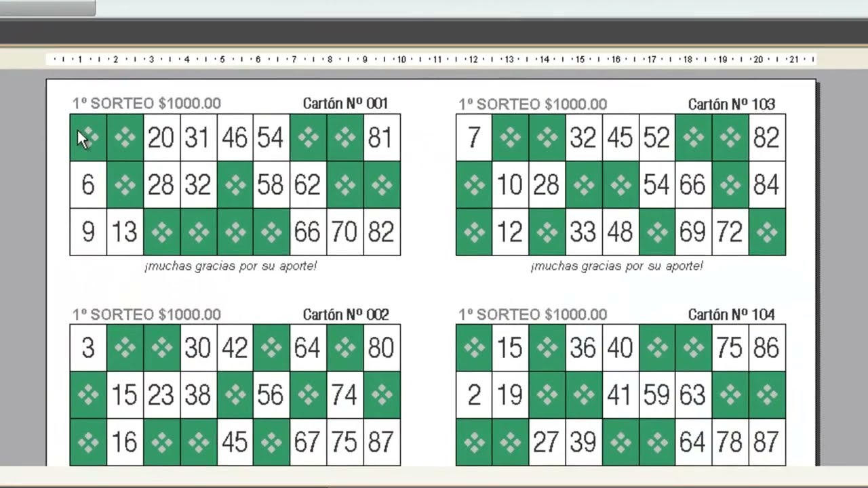Pick number 69 in Cartón 103

(694, 232)
